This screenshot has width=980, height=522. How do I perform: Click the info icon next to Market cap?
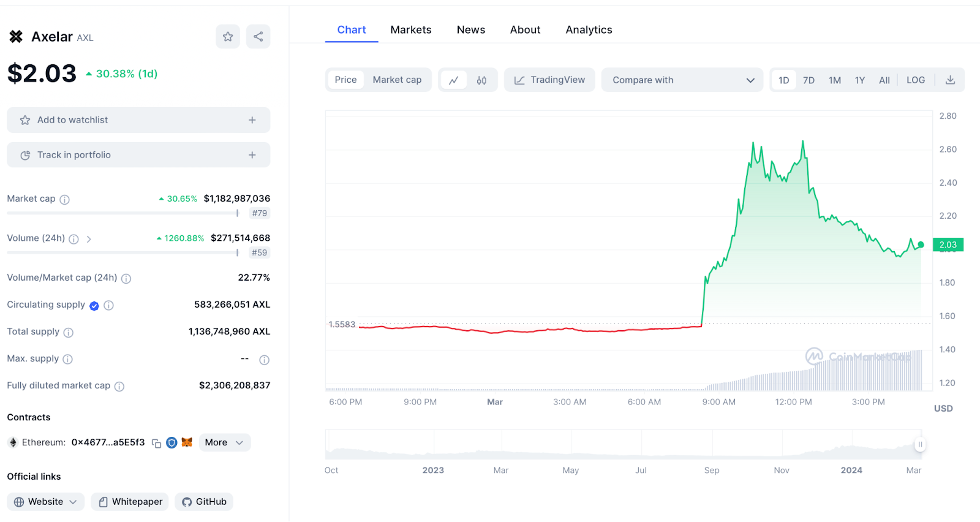(65, 199)
